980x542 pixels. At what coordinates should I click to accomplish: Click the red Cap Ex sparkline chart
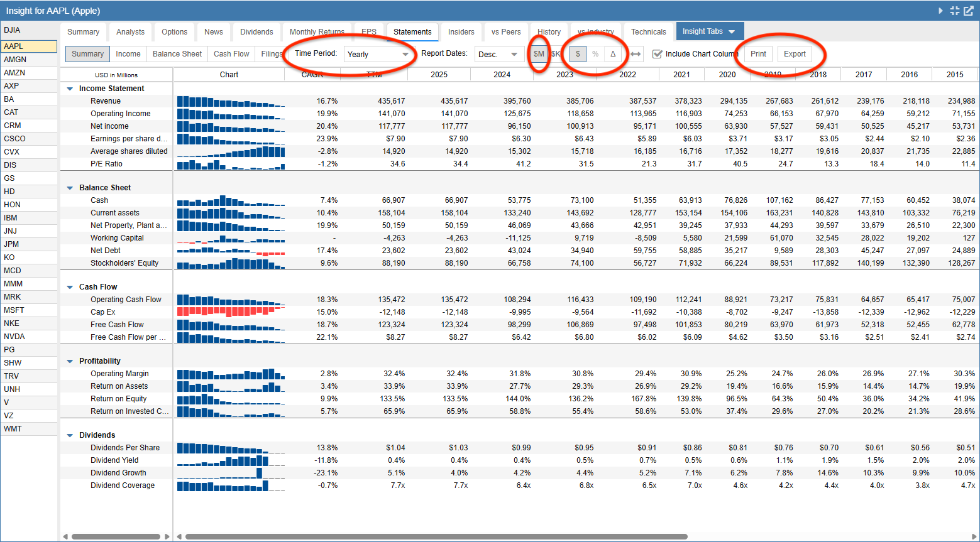231,312
